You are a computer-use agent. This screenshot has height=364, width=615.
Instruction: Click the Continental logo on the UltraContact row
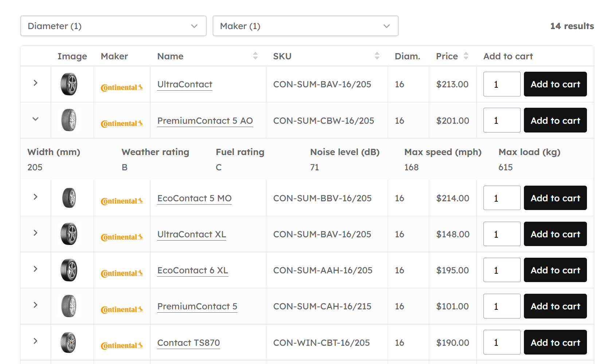pyautogui.click(x=122, y=87)
